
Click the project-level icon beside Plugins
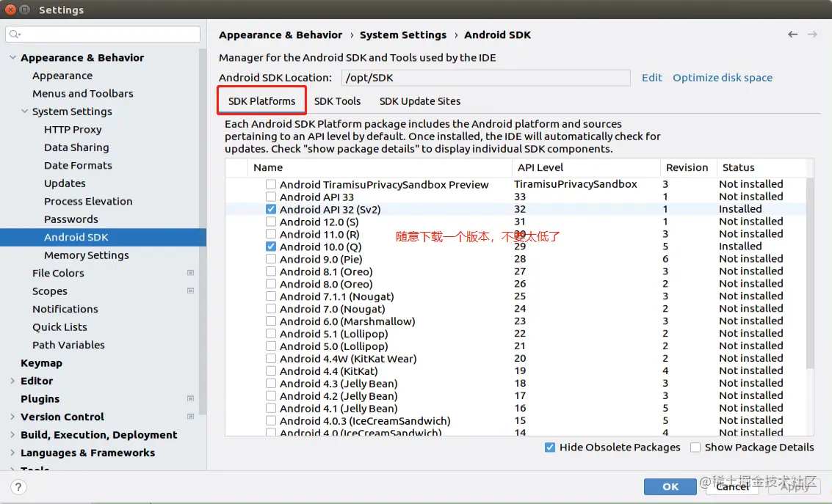point(190,398)
